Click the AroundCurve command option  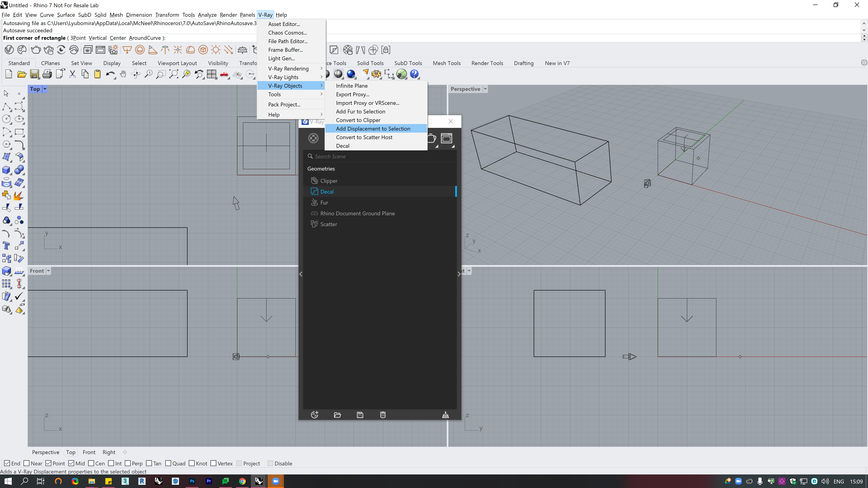[x=145, y=38]
